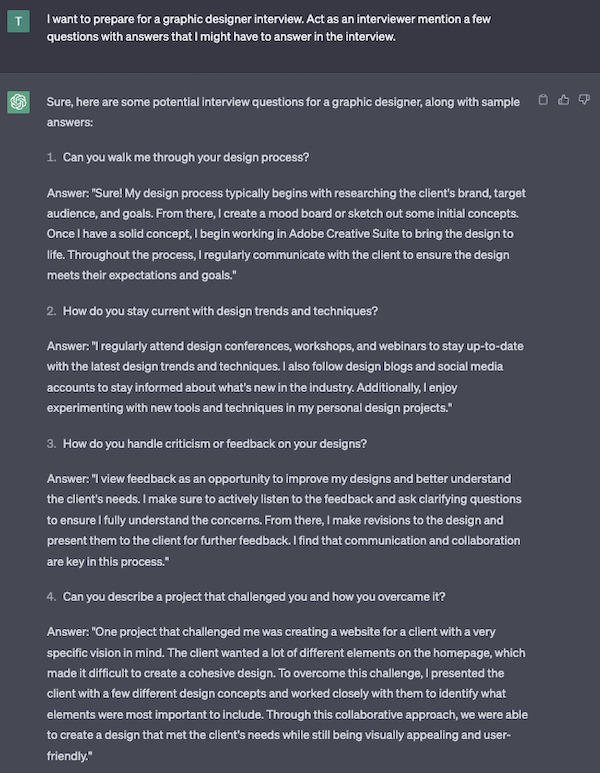Click the phrase 'design blogs and social media'
The image size is (600, 773).
pos(411,367)
